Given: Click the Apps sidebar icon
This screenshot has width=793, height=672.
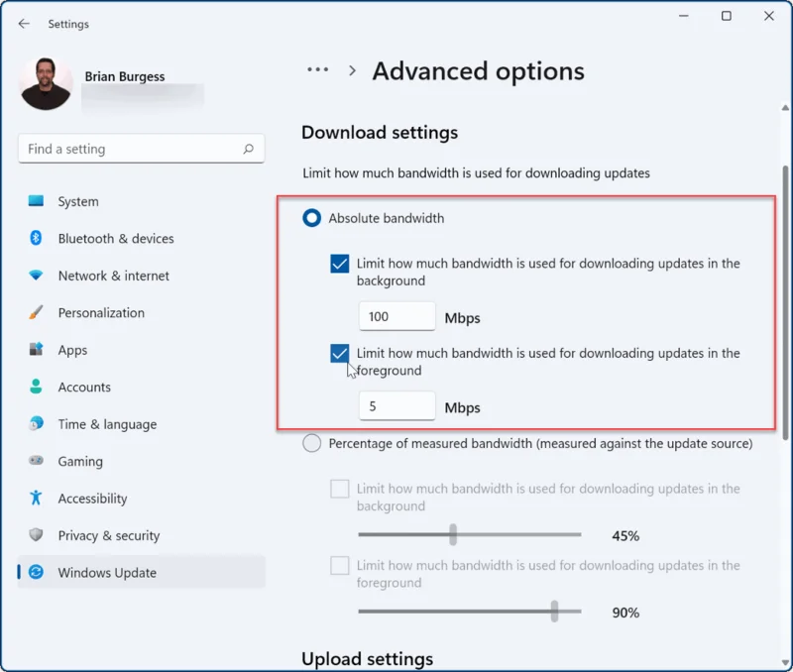Looking at the screenshot, I should (36, 349).
